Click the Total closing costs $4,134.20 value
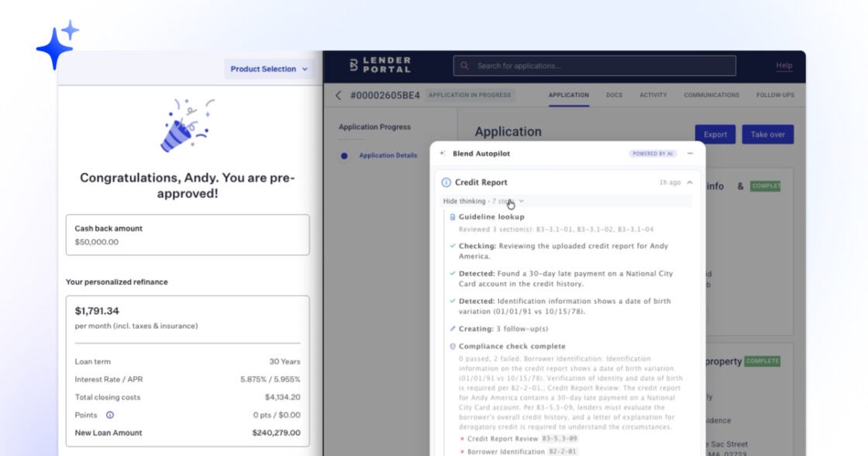 point(282,397)
